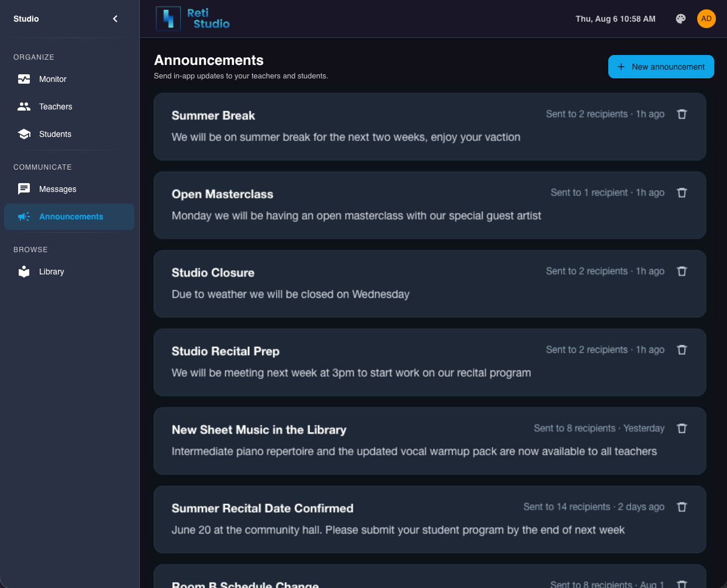Click 'Sent to 8 recipients · Yesterday' text
Screen dimensions: 727x588
coord(599,428)
